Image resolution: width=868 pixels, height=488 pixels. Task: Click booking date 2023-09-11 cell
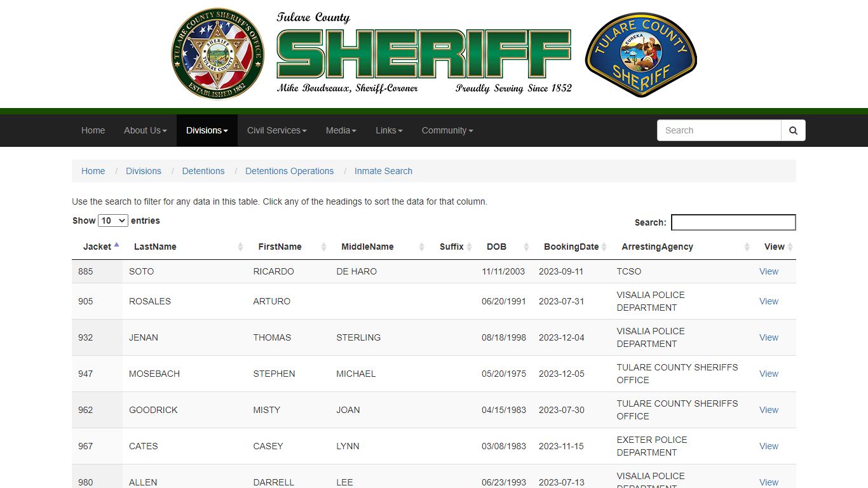(571, 271)
